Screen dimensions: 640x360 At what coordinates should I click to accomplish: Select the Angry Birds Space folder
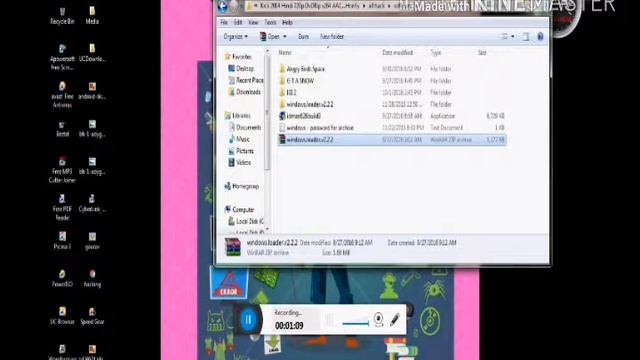click(x=392, y=69)
